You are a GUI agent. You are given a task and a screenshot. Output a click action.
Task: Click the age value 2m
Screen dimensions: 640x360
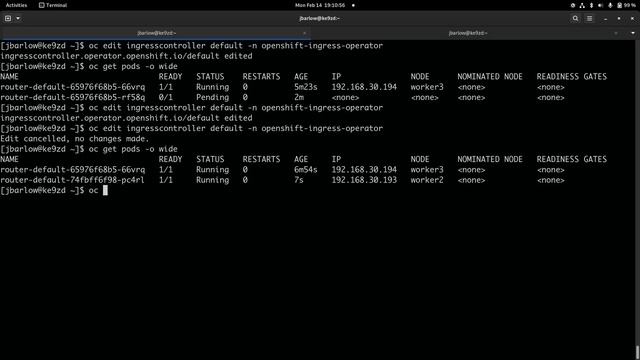pyautogui.click(x=299, y=97)
